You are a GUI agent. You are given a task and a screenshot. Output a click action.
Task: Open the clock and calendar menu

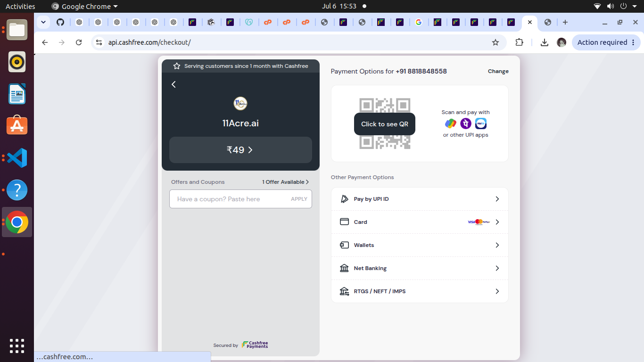339,6
